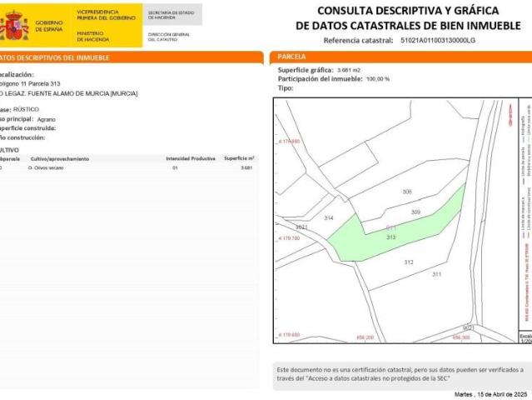Select 'MINISTERIO DE HACIENDA' in the header
532x400 pixels.
[93, 37]
